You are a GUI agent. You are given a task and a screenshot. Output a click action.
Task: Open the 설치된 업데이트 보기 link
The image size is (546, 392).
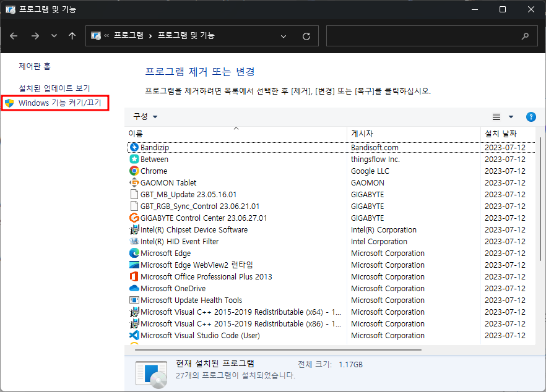click(54, 88)
